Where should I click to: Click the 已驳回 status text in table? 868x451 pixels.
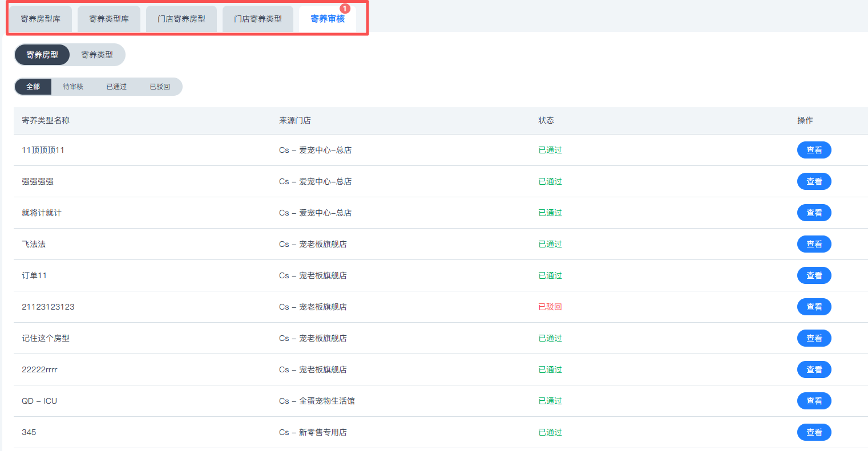click(x=550, y=307)
